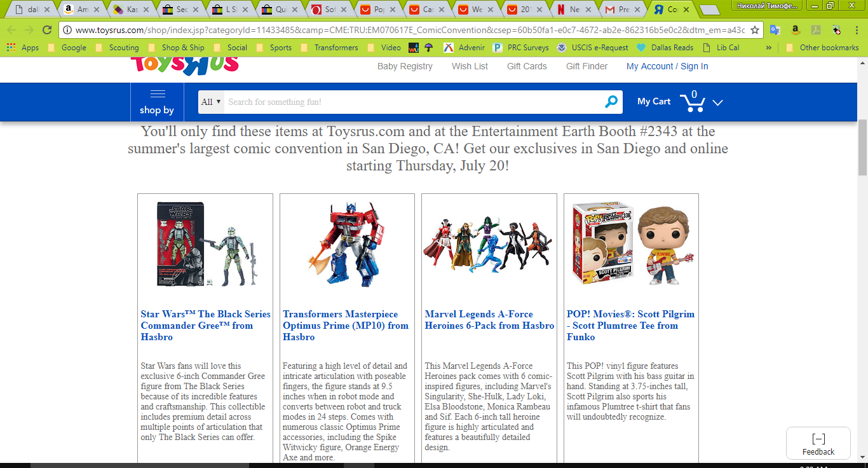Viewport: 868px width, 468px height.
Task: Open a new tab button
Action: click(709, 10)
